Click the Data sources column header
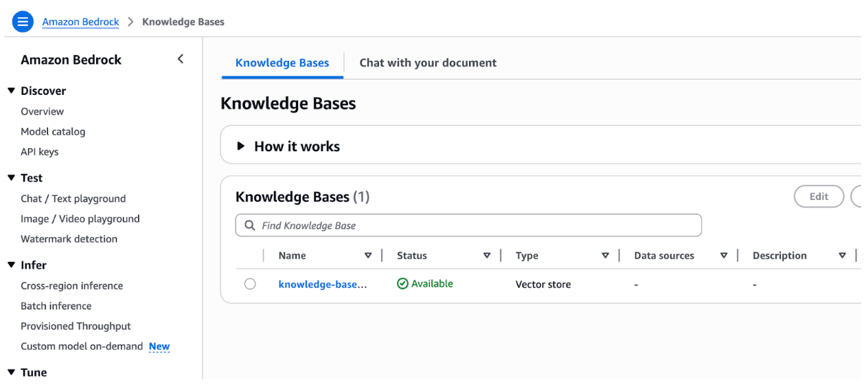This screenshot has width=868, height=389. pos(664,256)
